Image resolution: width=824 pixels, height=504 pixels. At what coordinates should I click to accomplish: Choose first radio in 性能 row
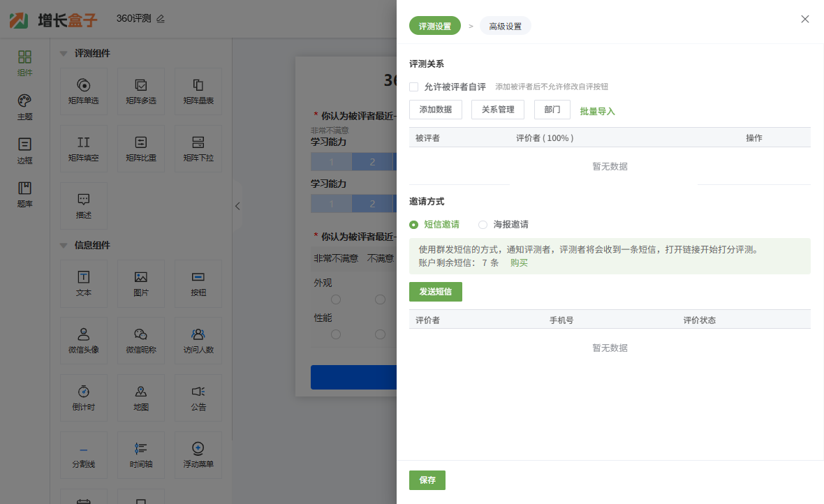(x=336, y=335)
